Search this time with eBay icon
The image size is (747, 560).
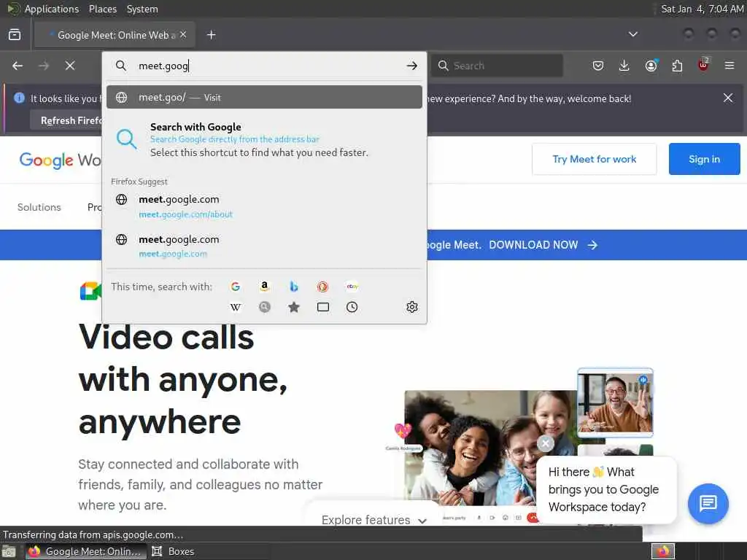(352, 287)
